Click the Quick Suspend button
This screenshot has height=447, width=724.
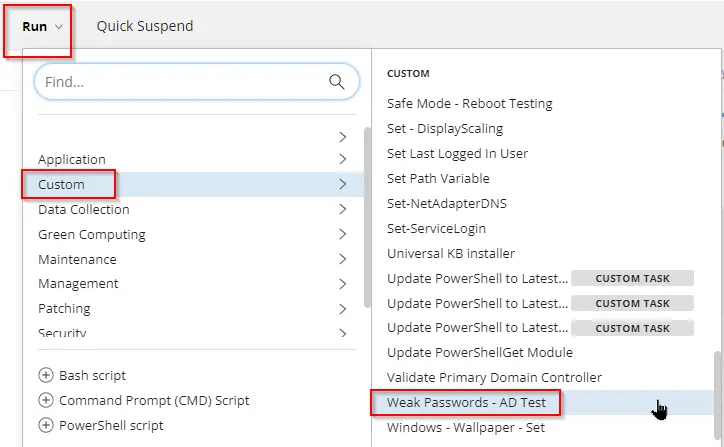(x=145, y=26)
